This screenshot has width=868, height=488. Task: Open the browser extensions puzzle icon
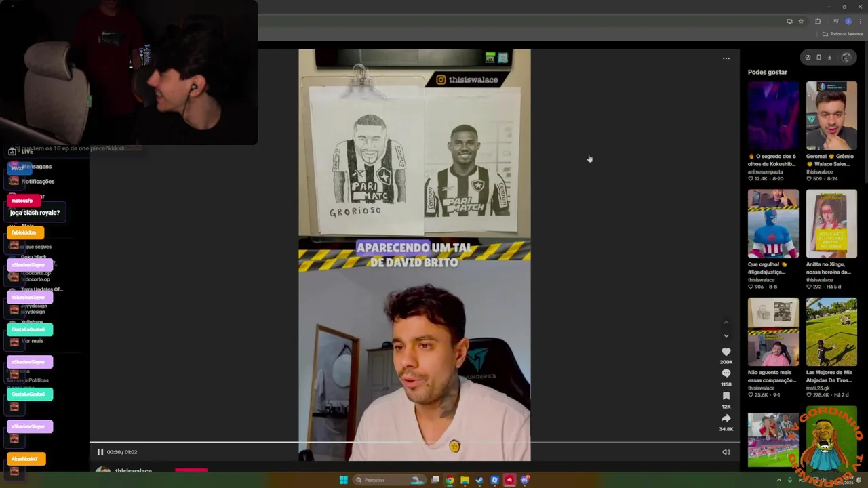tap(818, 22)
